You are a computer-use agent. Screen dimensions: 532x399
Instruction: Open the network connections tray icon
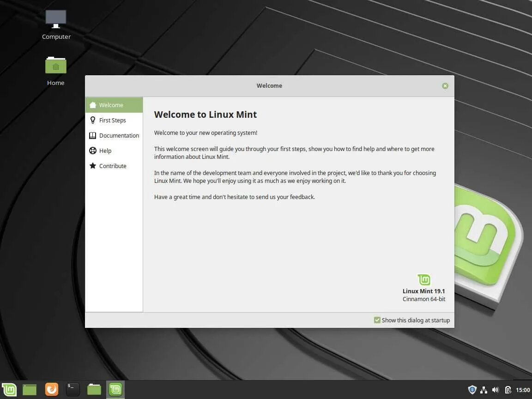coord(484,390)
